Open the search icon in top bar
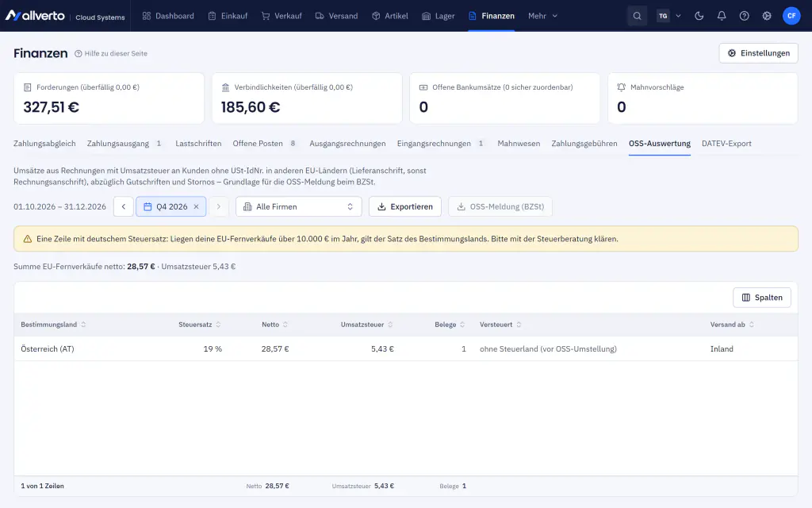 coord(637,16)
